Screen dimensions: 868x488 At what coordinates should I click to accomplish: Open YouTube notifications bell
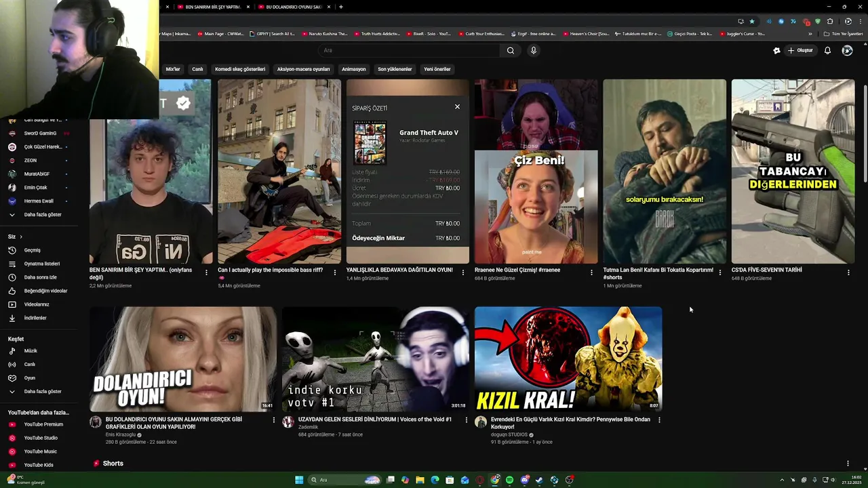tap(827, 50)
